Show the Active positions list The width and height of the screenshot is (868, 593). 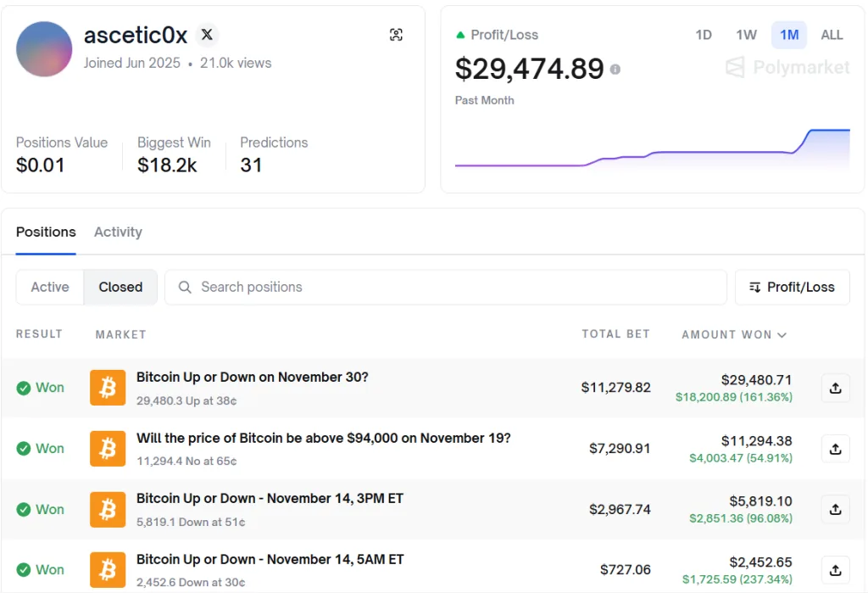tap(50, 288)
